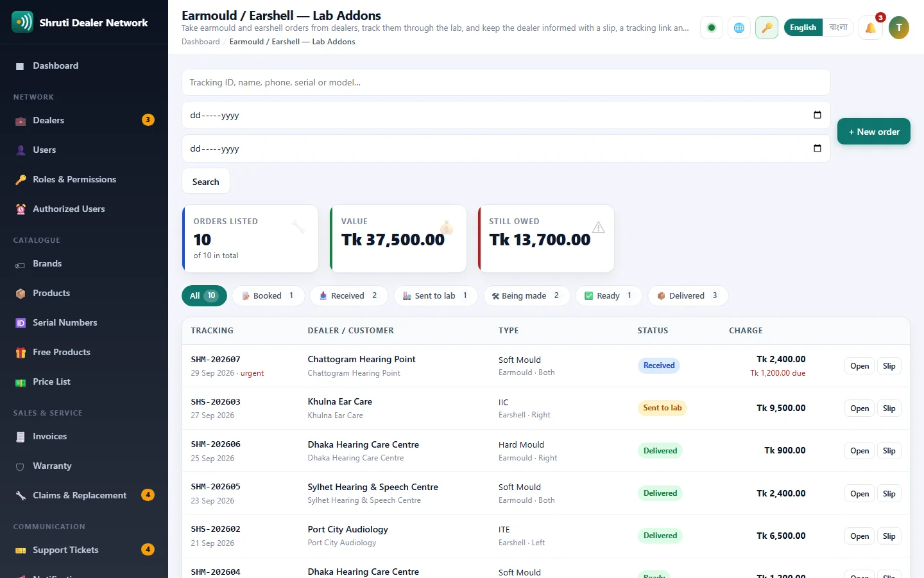Click the Claims & Replacement wrench icon

point(21,496)
